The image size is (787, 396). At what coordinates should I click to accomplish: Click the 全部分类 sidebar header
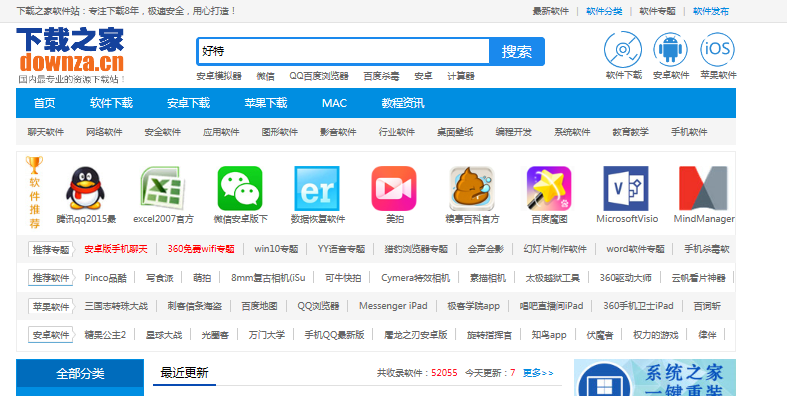coord(80,373)
